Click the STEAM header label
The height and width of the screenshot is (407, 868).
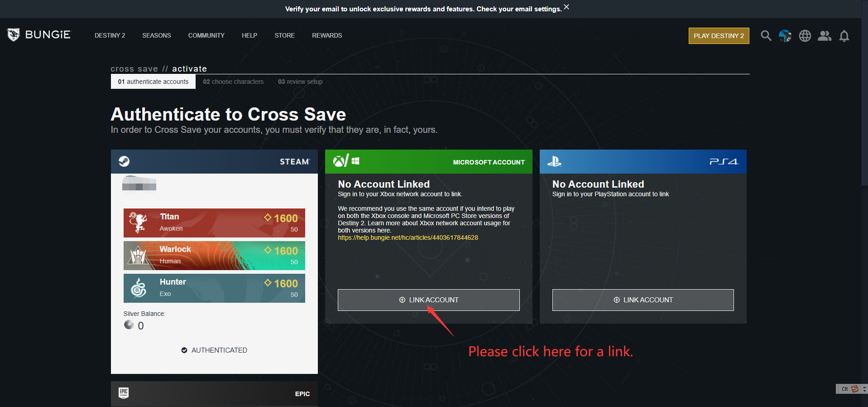pos(295,162)
